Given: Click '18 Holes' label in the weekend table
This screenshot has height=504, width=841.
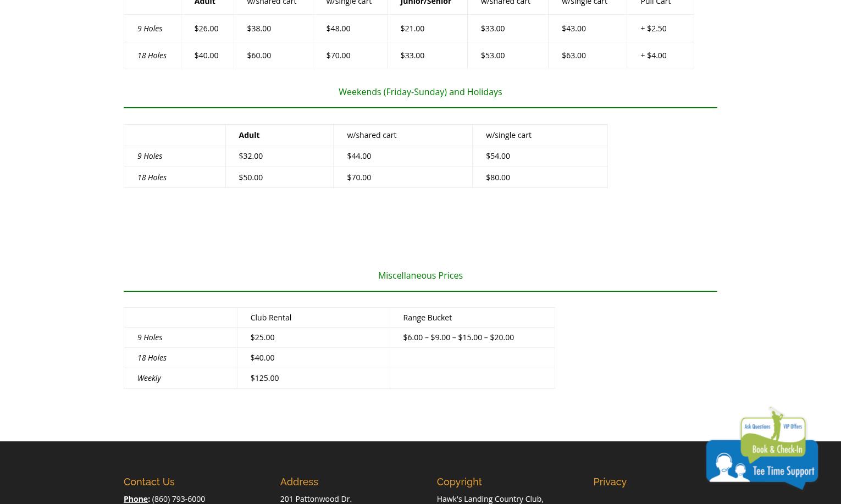Looking at the screenshot, I should (152, 177).
